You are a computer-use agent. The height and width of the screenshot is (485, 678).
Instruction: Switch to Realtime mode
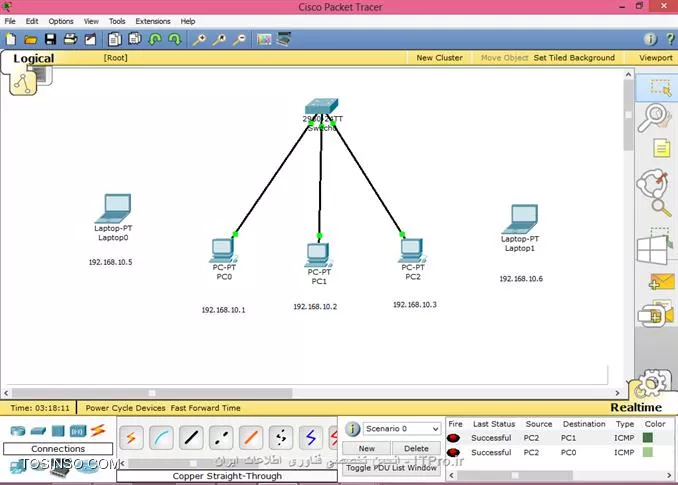coord(636,408)
